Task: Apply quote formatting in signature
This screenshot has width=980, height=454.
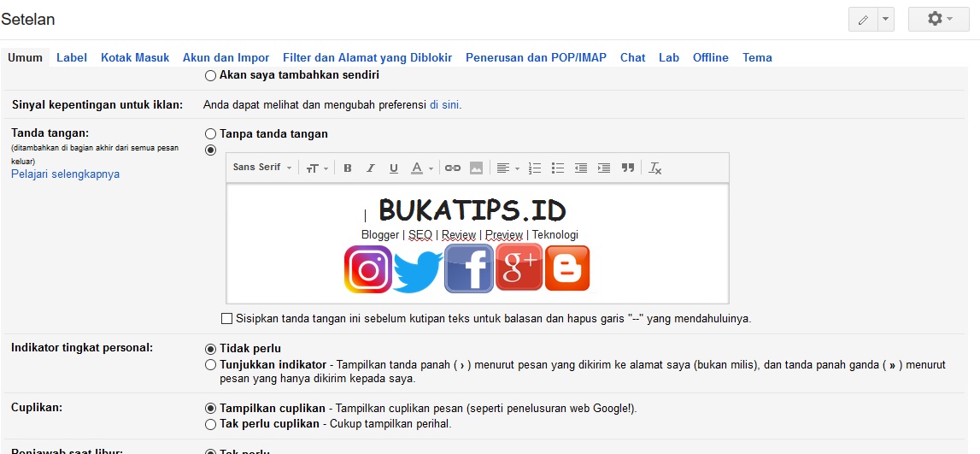Action: [x=628, y=168]
